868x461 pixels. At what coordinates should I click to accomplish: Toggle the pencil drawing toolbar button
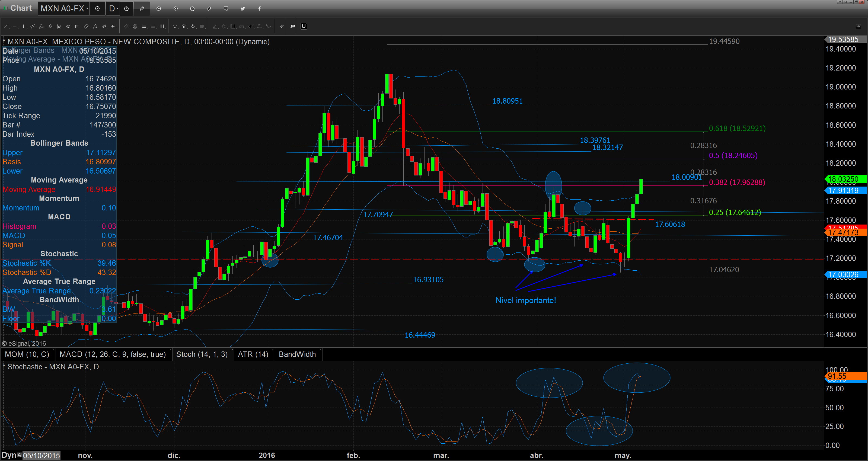pos(142,8)
